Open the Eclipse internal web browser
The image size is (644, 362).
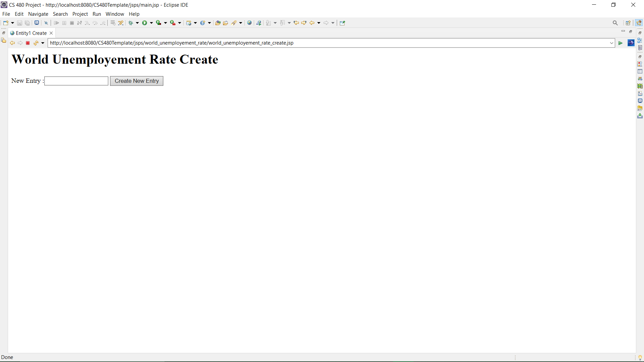[x=249, y=23]
